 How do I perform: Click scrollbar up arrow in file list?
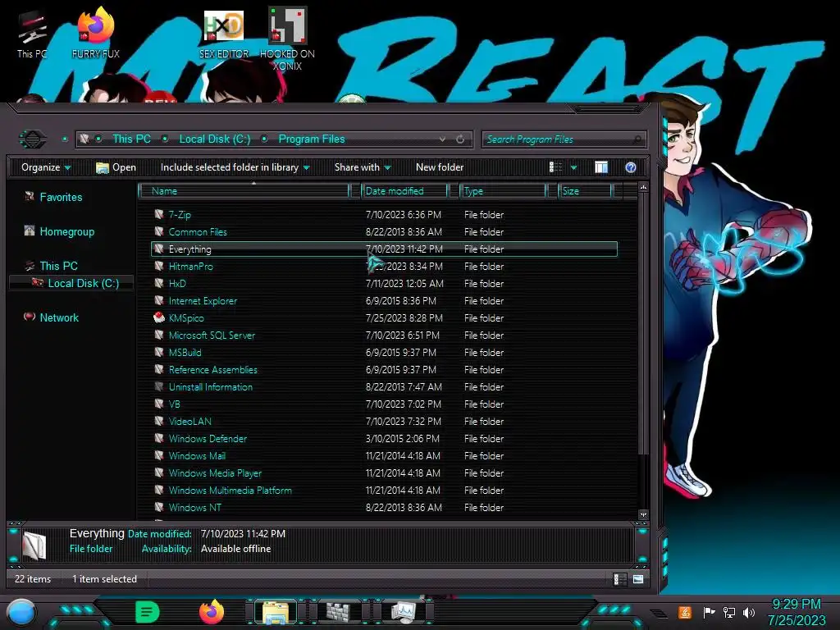point(643,188)
